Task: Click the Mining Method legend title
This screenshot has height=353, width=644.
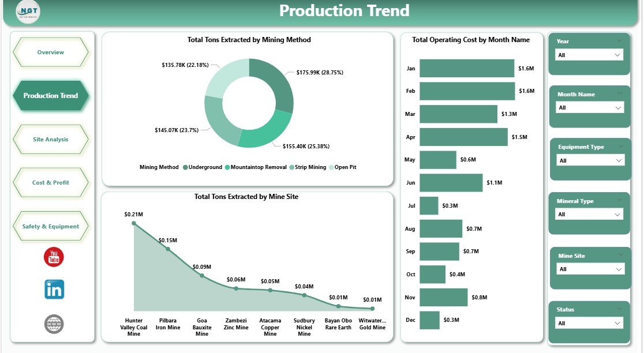Action: (159, 167)
